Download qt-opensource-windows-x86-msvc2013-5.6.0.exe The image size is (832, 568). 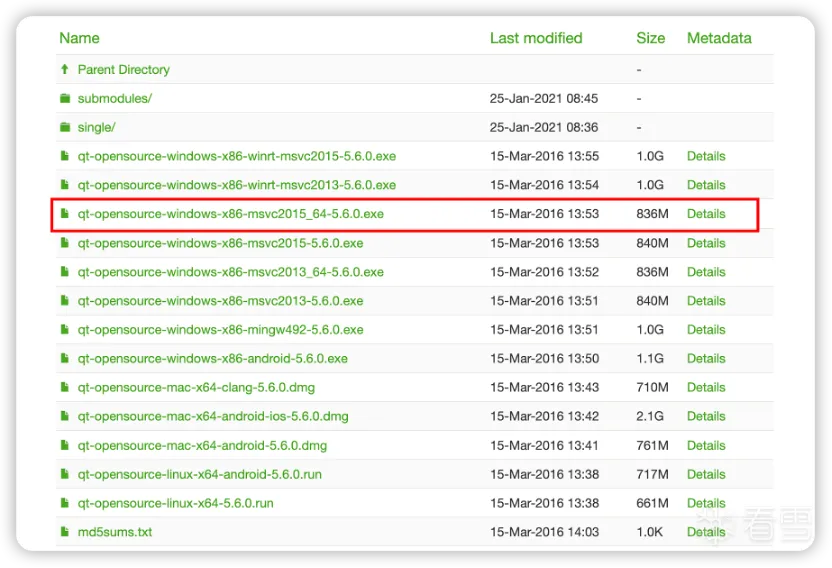click(x=220, y=301)
